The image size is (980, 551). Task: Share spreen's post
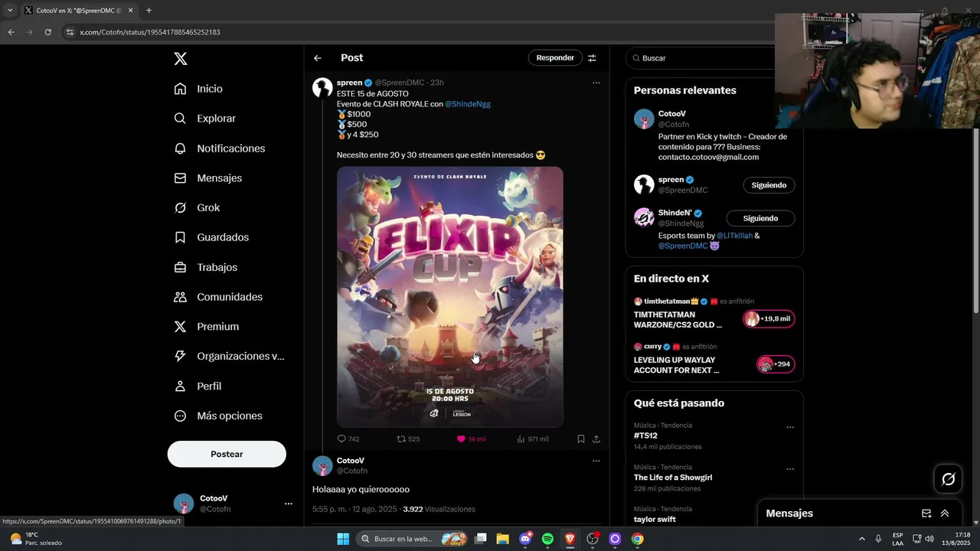tap(596, 439)
